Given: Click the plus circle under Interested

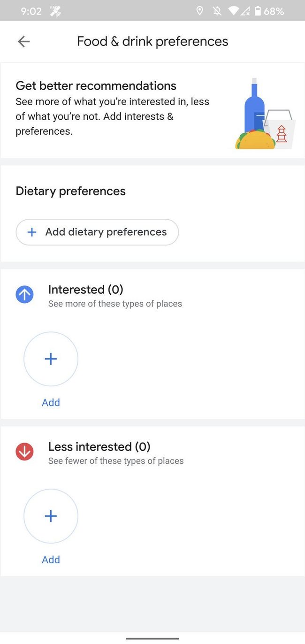Looking at the screenshot, I should coord(51,359).
